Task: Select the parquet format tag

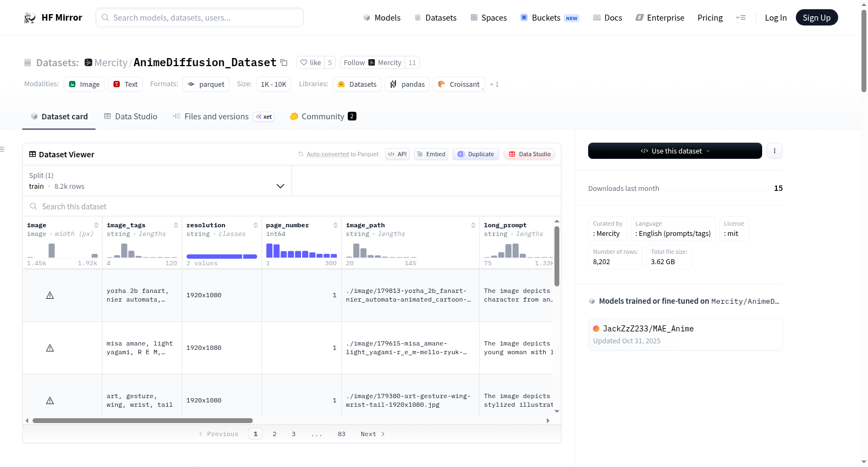Action: (206, 84)
